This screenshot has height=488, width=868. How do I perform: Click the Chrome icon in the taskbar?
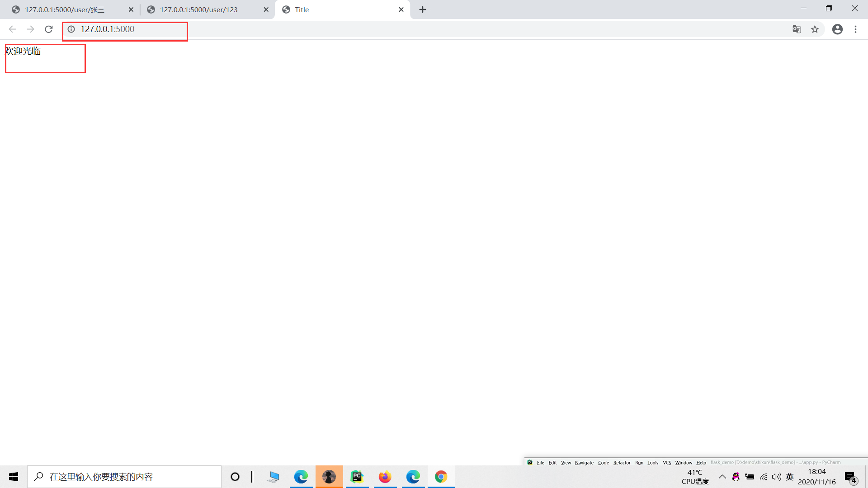(x=441, y=477)
